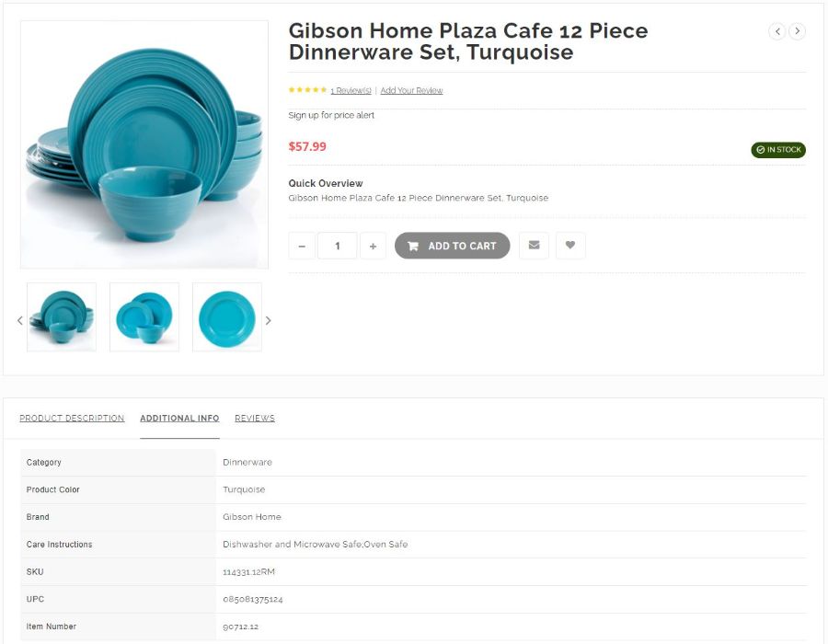The height and width of the screenshot is (644, 828).
Task: Add item to wishlist with heart icon
Action: click(x=570, y=246)
